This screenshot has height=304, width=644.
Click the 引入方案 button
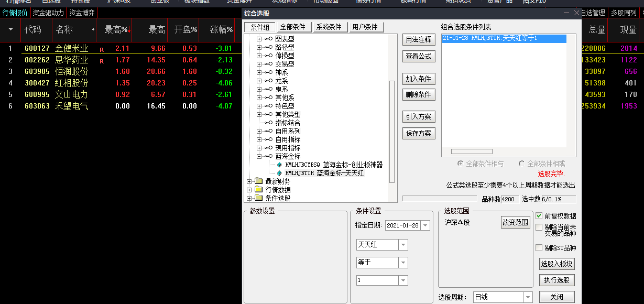point(419,117)
